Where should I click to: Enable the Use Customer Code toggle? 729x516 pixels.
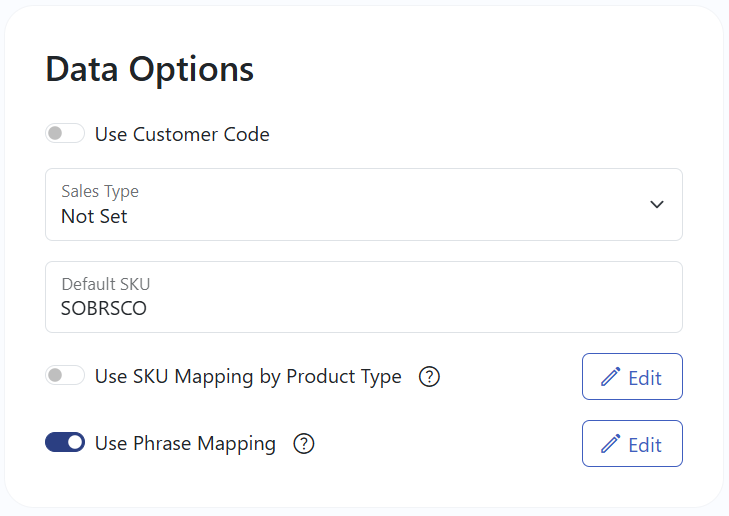click(x=65, y=134)
